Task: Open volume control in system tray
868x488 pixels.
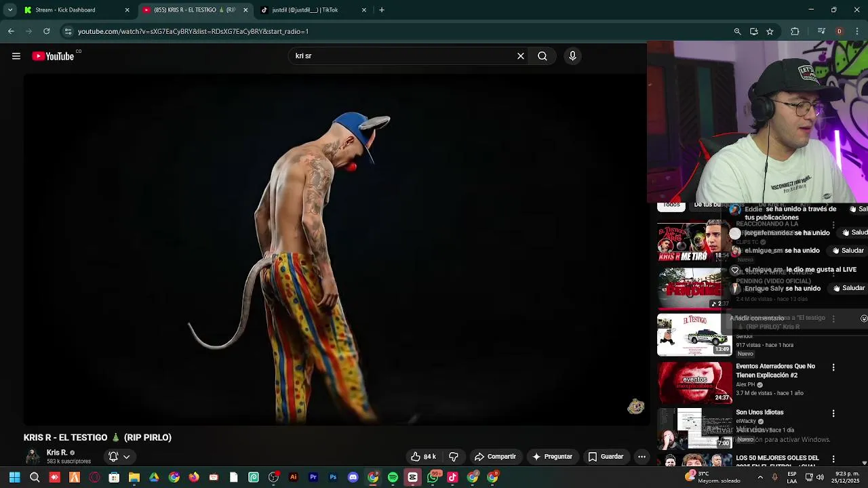Action: [820, 478]
